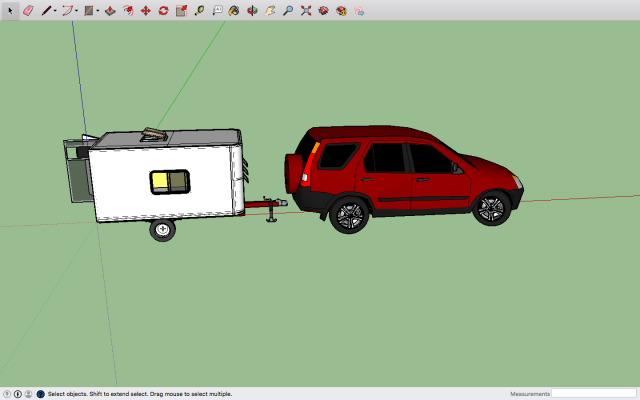Activate the Push/Pull tool
The image size is (640, 400).
(x=110, y=11)
